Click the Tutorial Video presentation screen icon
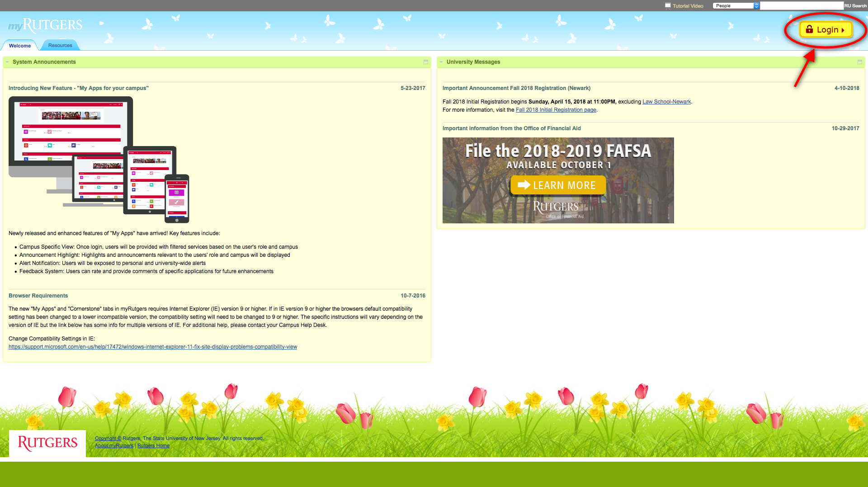 click(x=668, y=6)
